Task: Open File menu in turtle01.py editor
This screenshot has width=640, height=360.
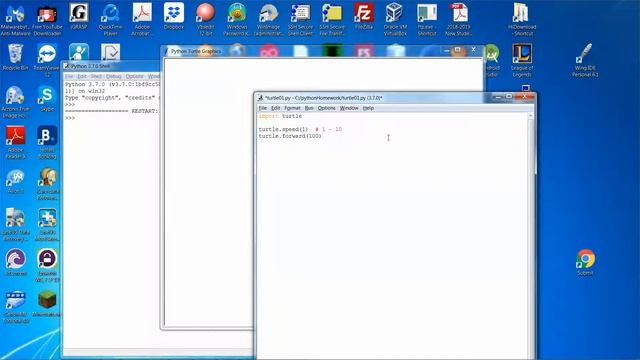Action: (262, 108)
